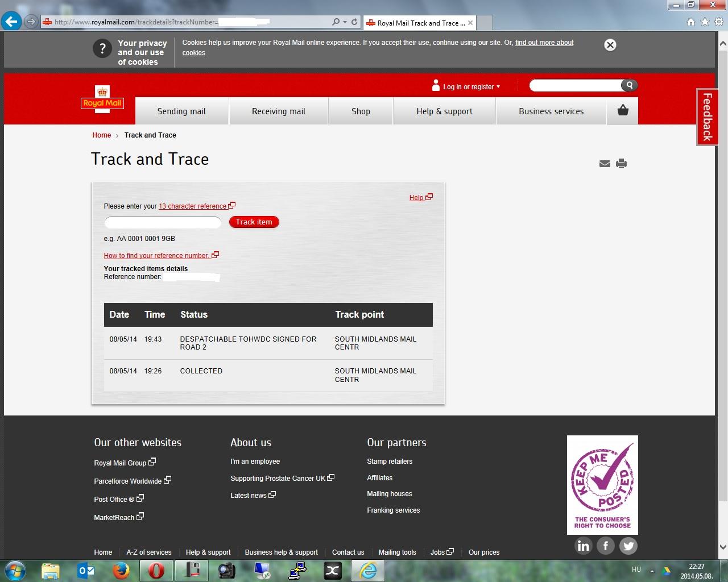Show hidden system tray icons arrow
Viewport: 728px width, 582px height.
point(652,571)
